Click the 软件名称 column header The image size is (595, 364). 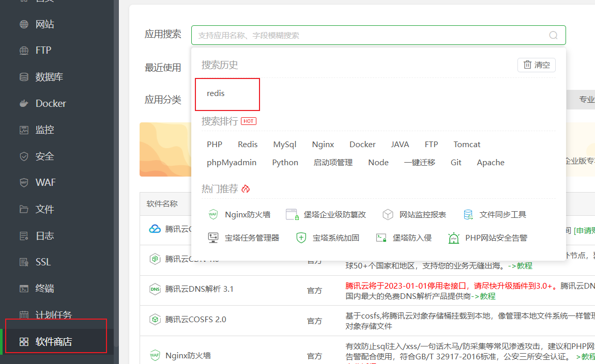tap(162, 204)
